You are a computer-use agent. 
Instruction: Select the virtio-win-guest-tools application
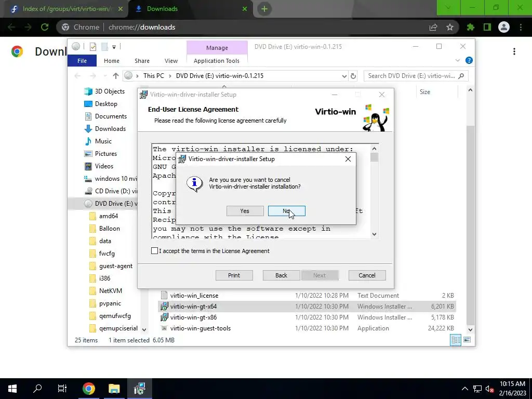pos(200,328)
